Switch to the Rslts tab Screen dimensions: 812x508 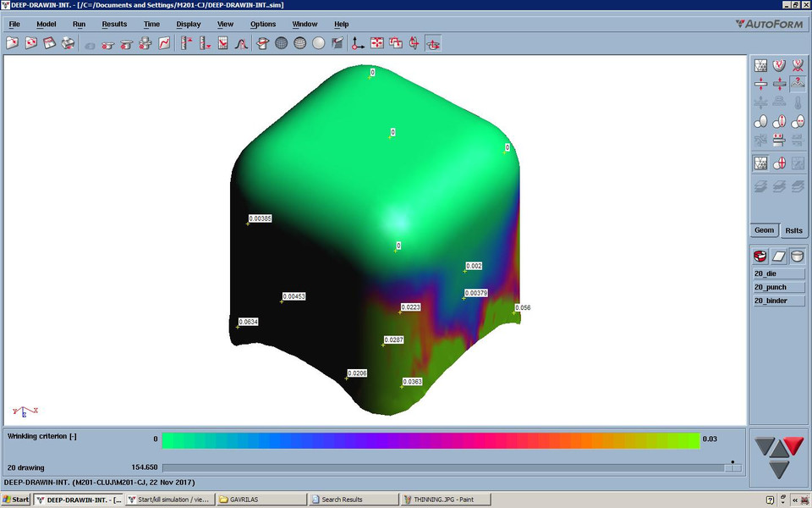(793, 229)
